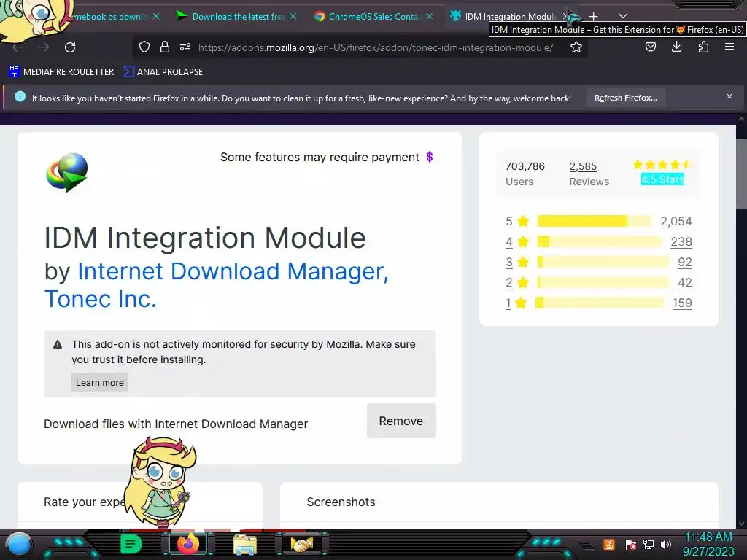This screenshot has width=747, height=560.
Task: Open 3 star reviews link
Action: coord(517,262)
